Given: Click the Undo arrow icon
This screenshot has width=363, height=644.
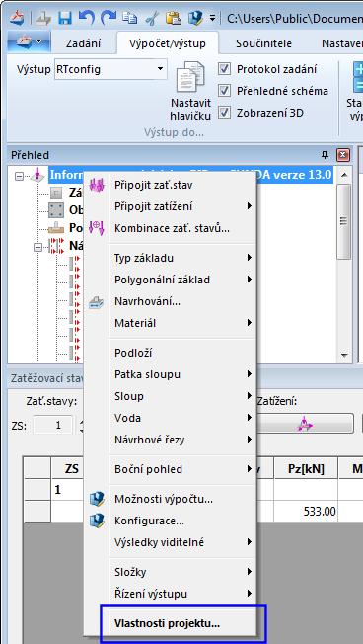Looking at the screenshot, I should [86, 18].
